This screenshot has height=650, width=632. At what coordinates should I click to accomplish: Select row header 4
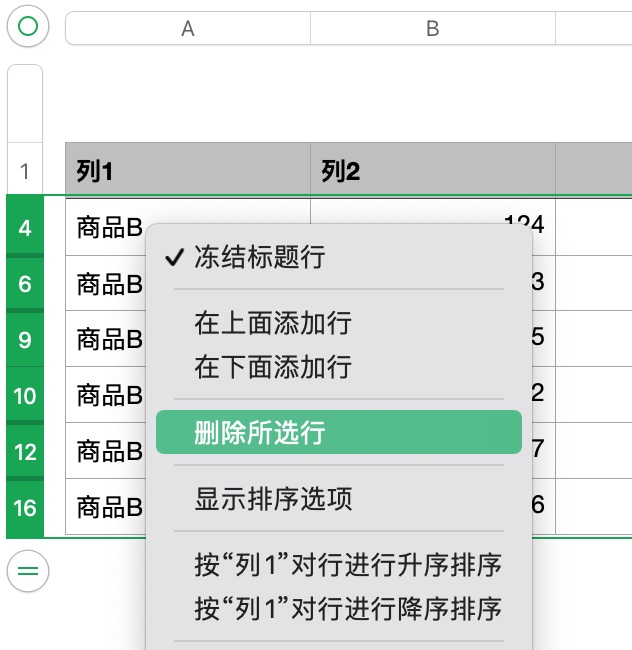point(25,228)
